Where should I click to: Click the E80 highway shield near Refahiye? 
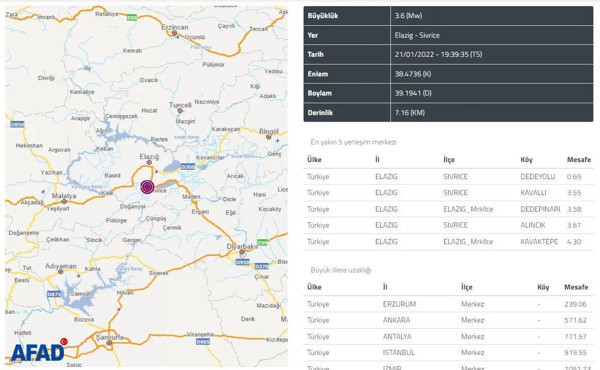tap(132, 18)
